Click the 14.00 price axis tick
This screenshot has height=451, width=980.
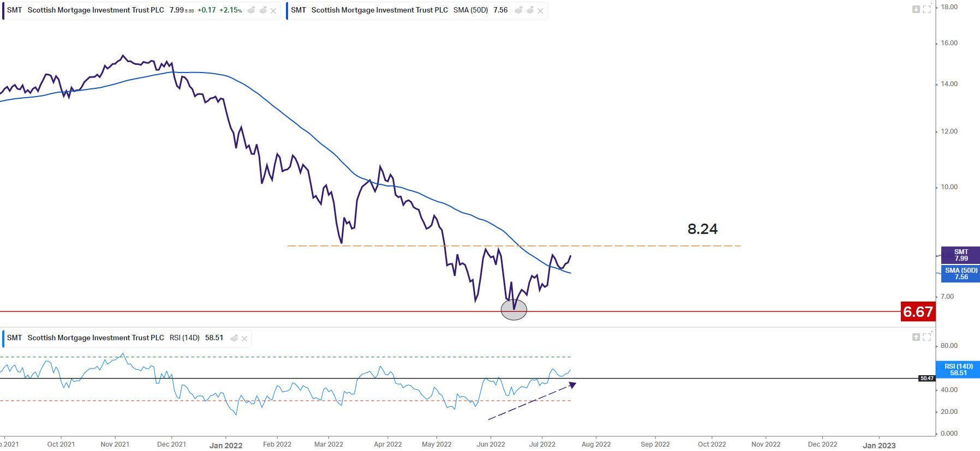tap(949, 84)
